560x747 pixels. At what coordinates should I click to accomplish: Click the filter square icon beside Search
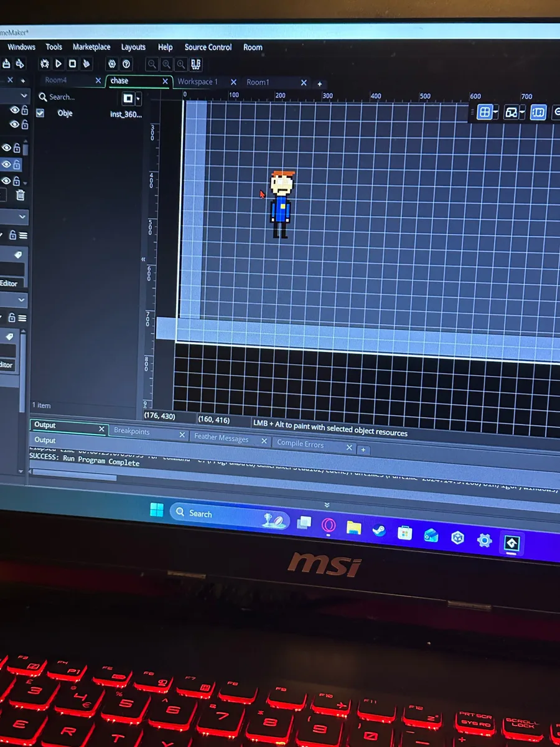click(x=128, y=98)
